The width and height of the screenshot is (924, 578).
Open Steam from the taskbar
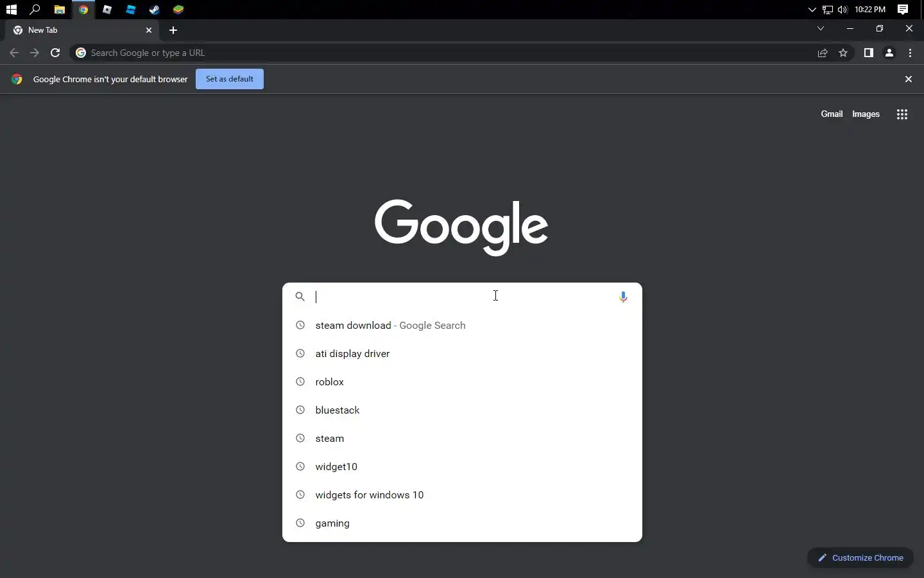(x=155, y=10)
